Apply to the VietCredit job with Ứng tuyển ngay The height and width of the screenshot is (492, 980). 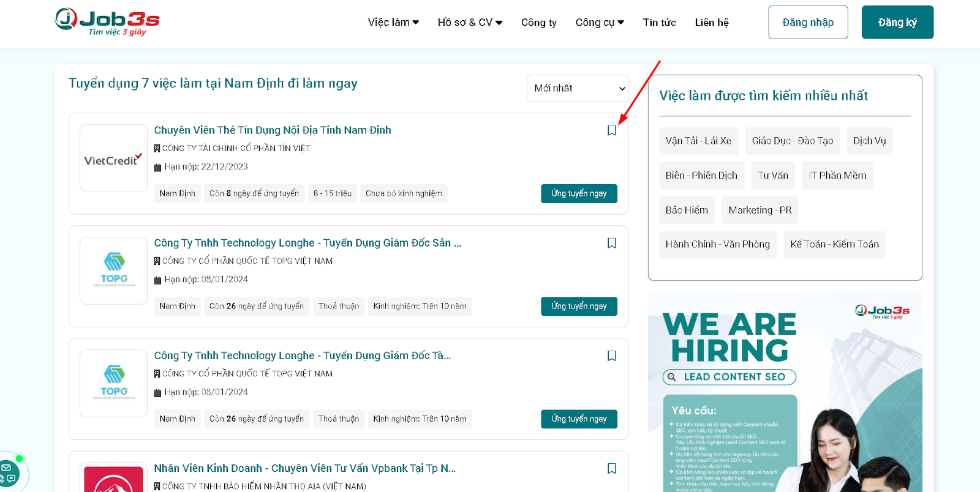tap(579, 193)
